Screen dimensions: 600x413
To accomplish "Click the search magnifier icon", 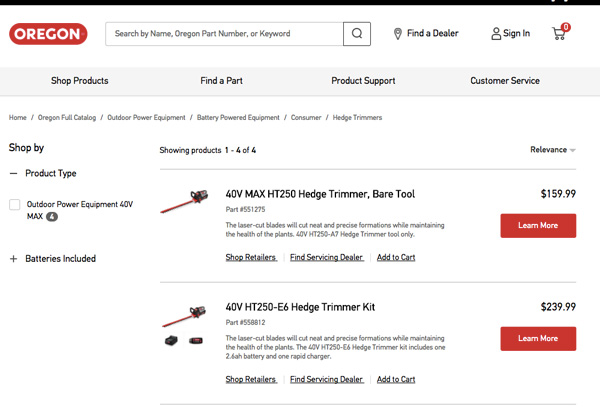I will pos(357,34).
